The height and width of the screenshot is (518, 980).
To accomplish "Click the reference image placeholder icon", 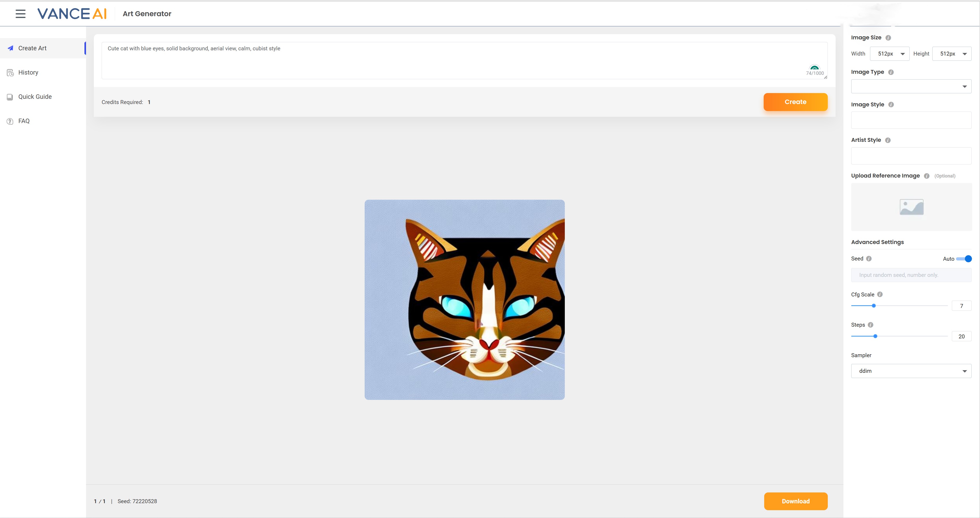I will point(911,207).
